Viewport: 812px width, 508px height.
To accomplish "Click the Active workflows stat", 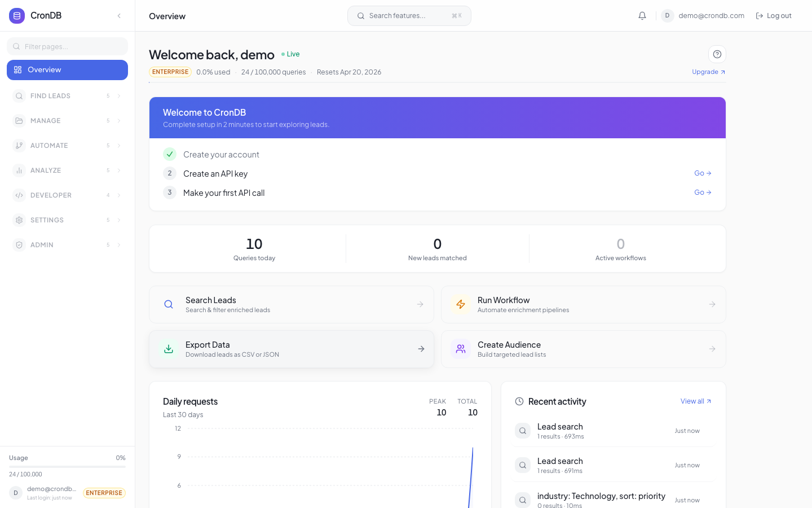I will click(x=621, y=249).
